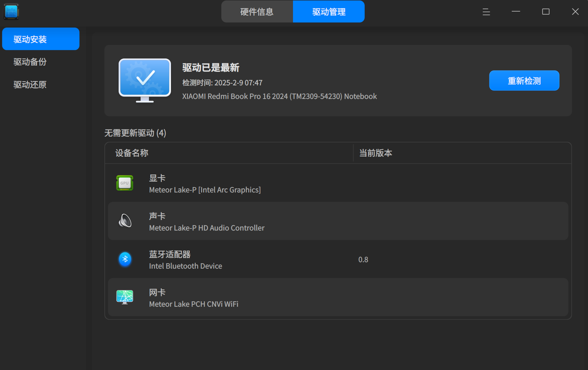Screen dimensions: 588x370
Task: Click the Bluetooth version value 0.8
Action: (x=363, y=259)
